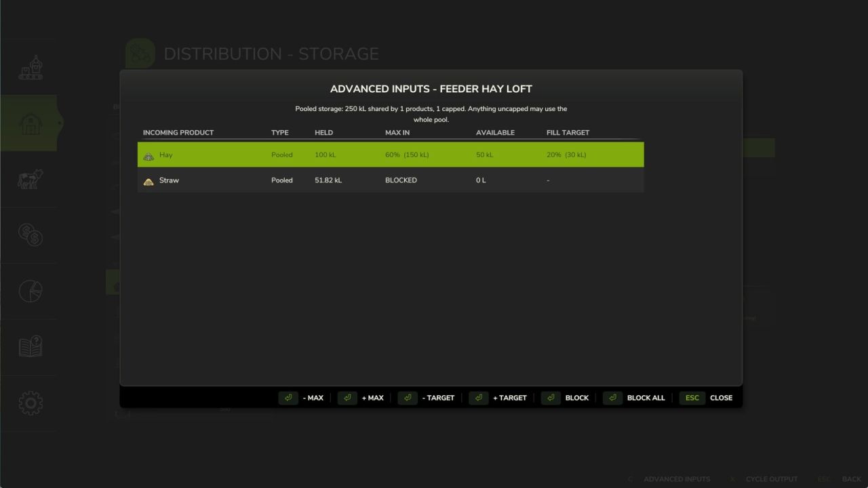Click the Hay available value 50 kL
The image size is (868, 488).
click(485, 155)
